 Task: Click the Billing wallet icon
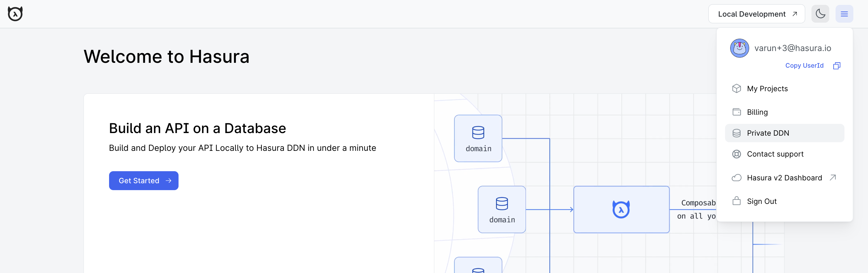[737, 112]
